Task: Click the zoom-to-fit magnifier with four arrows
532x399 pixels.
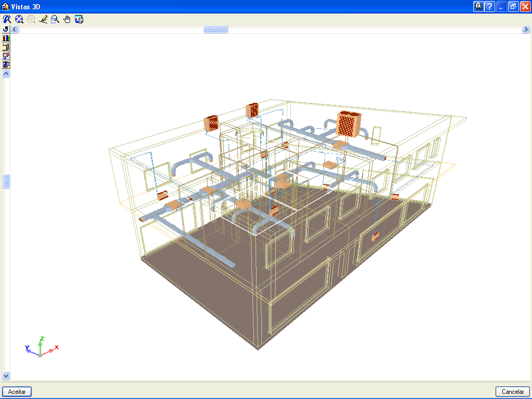Action: click(x=19, y=19)
